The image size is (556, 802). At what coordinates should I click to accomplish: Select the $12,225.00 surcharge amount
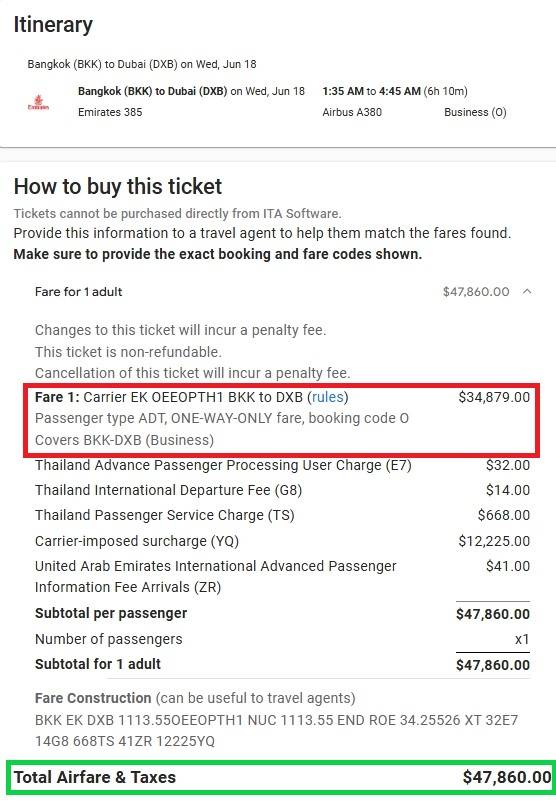tap(494, 541)
